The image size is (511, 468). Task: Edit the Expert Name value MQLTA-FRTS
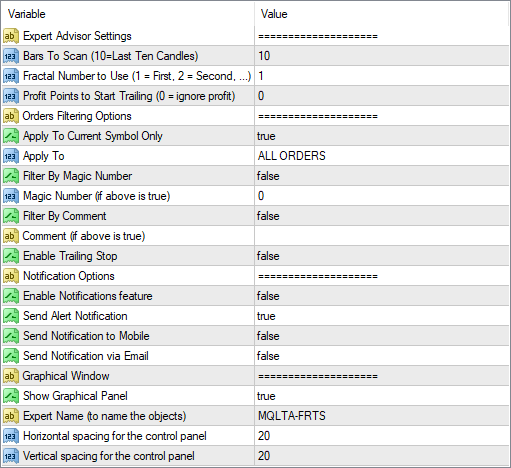382,416
